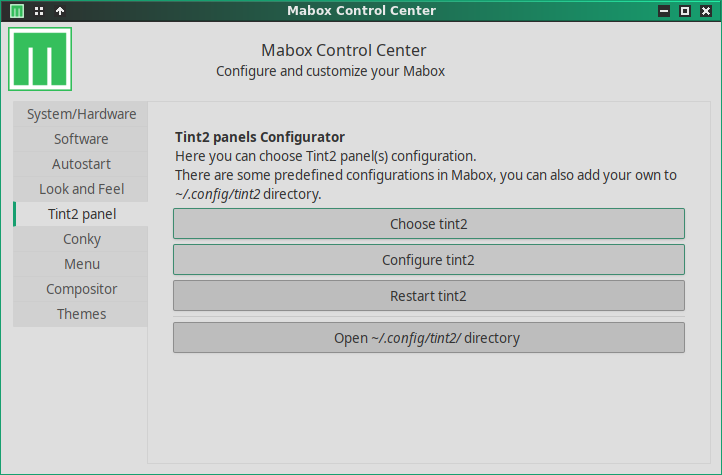Go to the Look and Feel tab
This screenshot has height=475, width=722.
[x=81, y=189]
